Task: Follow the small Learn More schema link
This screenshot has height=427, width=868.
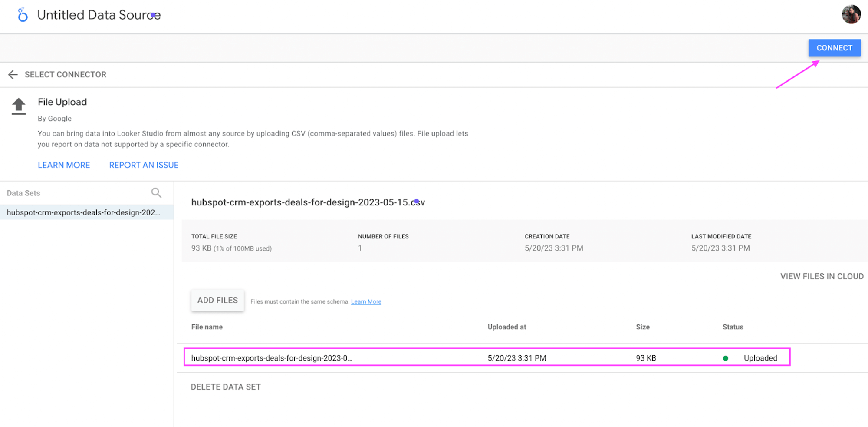Action: pyautogui.click(x=366, y=302)
